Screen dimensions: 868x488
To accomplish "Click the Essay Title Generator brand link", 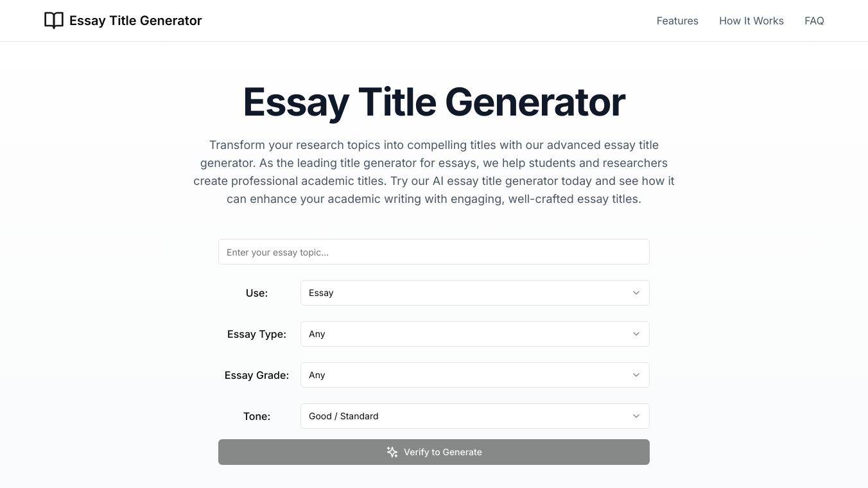I will (135, 21).
